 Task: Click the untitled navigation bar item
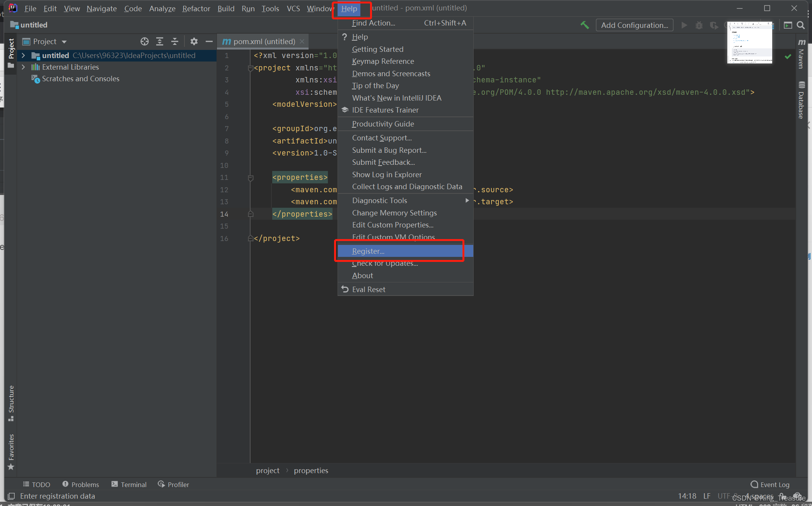[29, 25]
